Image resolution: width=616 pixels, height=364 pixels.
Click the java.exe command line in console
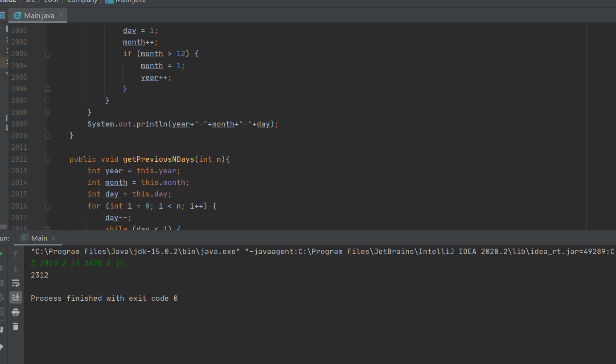click(x=323, y=251)
